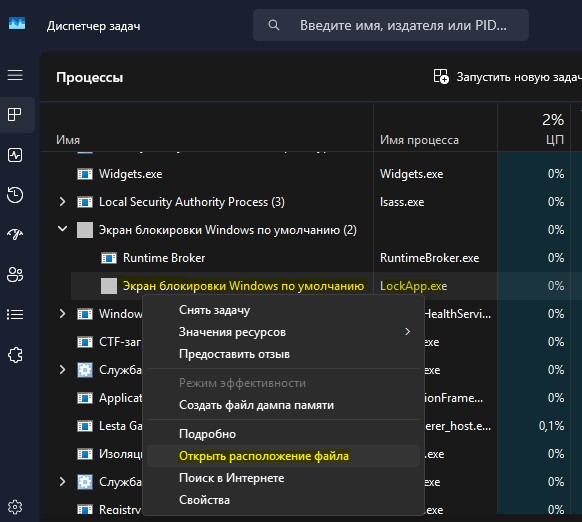
Task: Open Значения ресурсов submenu arrow
Action: (408, 332)
